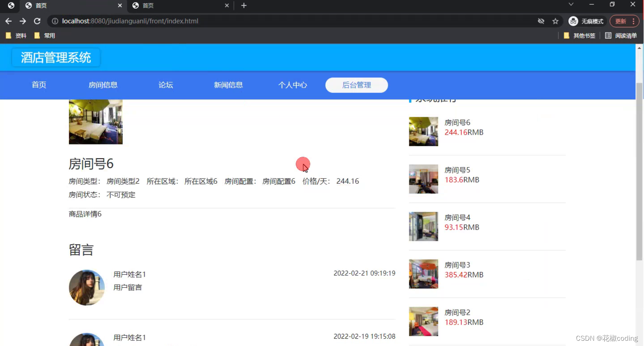The height and width of the screenshot is (346, 644).
Task: Bookmark this page with the star icon
Action: (555, 21)
